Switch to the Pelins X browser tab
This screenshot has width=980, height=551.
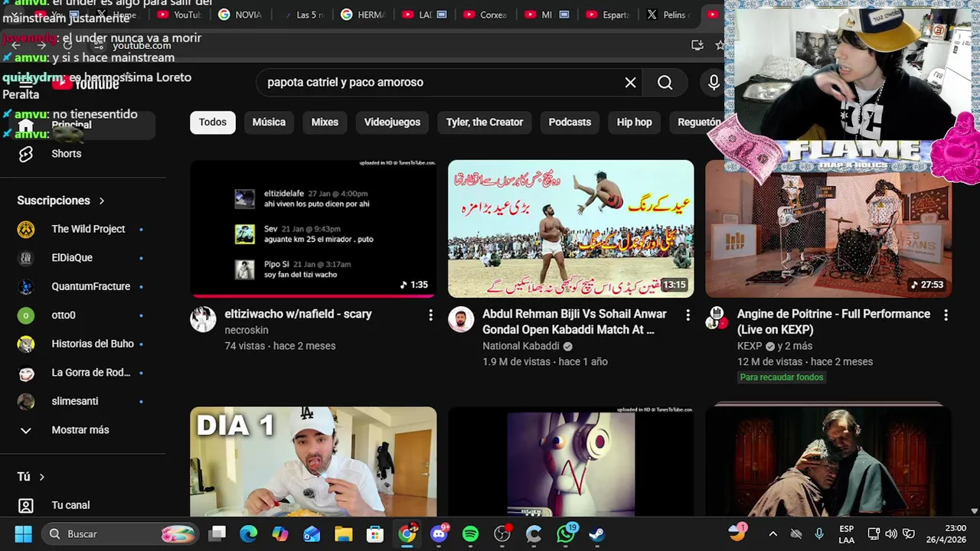[x=669, y=15]
